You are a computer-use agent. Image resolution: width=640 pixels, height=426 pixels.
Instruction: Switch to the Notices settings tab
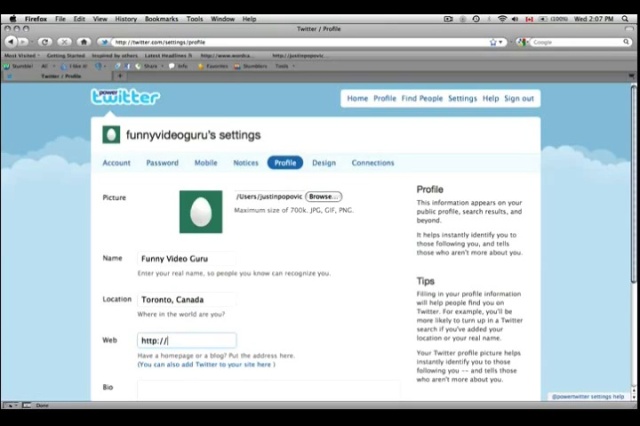click(246, 163)
